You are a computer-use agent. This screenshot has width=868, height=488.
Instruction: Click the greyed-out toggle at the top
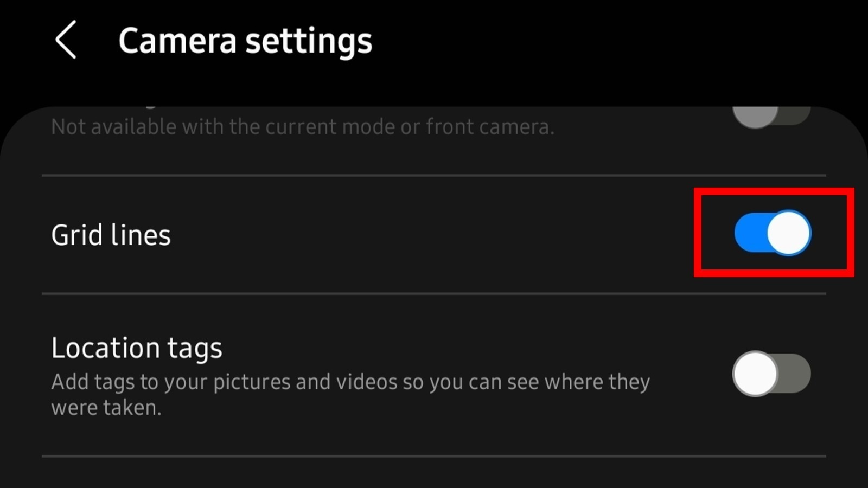coord(771,114)
